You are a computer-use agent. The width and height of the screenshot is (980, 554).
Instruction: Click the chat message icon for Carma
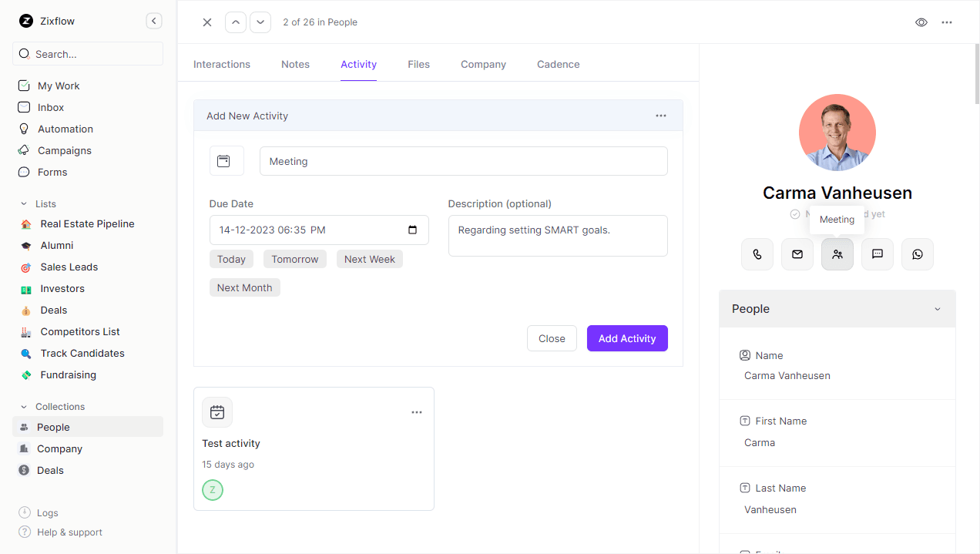[x=877, y=253]
